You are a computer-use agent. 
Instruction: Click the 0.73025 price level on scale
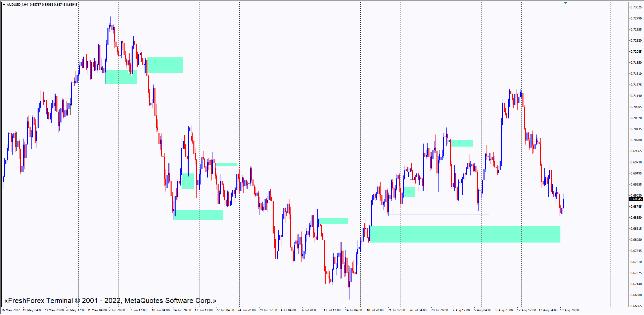click(636, 7)
